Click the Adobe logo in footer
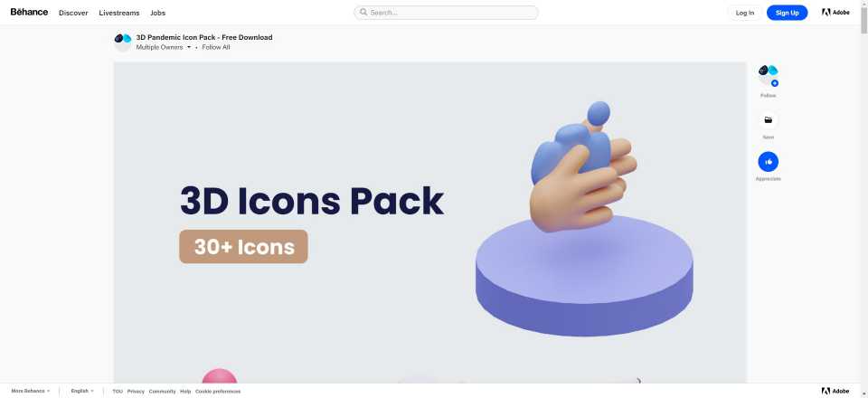868x398 pixels. pos(835,391)
